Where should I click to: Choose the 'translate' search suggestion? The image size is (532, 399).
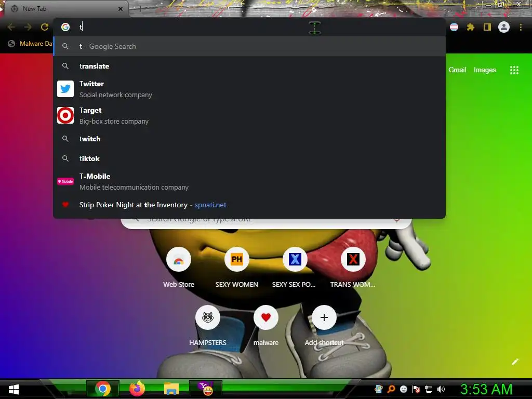(x=249, y=66)
